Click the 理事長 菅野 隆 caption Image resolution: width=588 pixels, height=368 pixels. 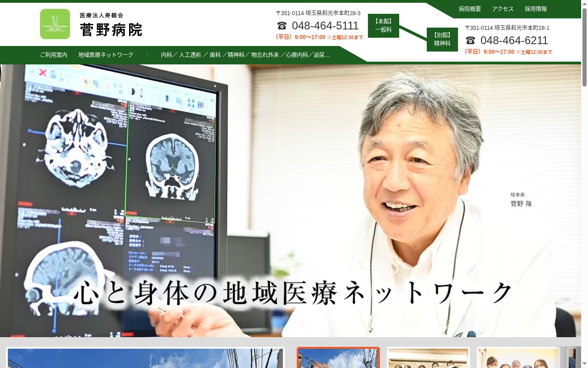[x=521, y=200]
